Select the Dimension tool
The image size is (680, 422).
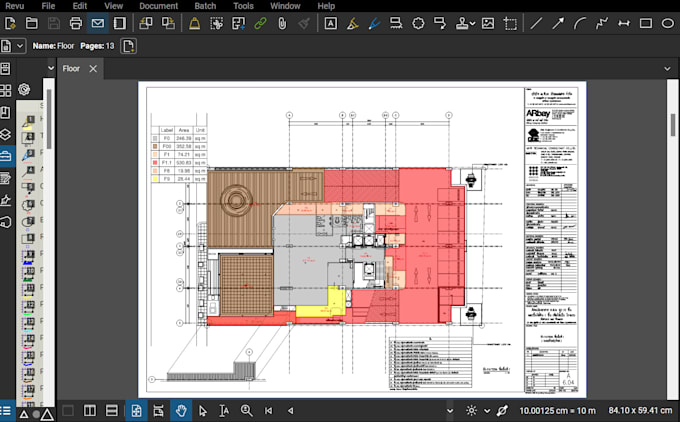tap(624, 23)
